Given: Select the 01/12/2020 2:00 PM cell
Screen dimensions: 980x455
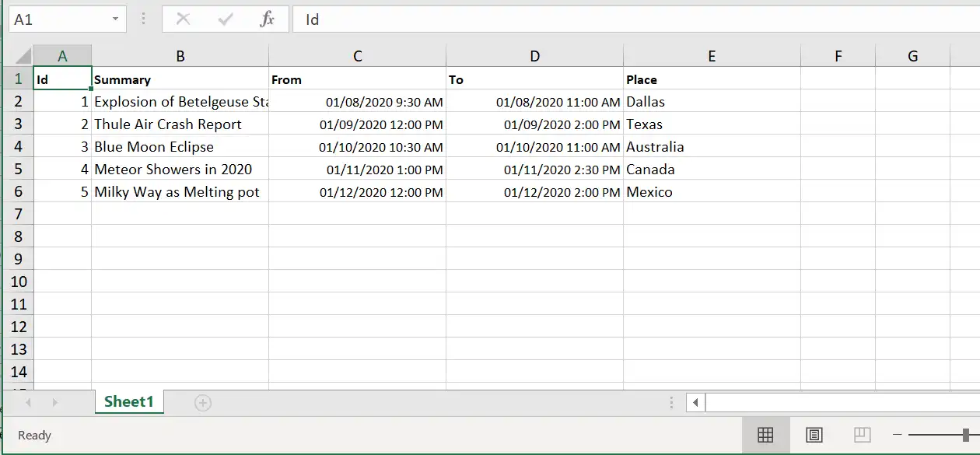Looking at the screenshot, I should tap(535, 191).
